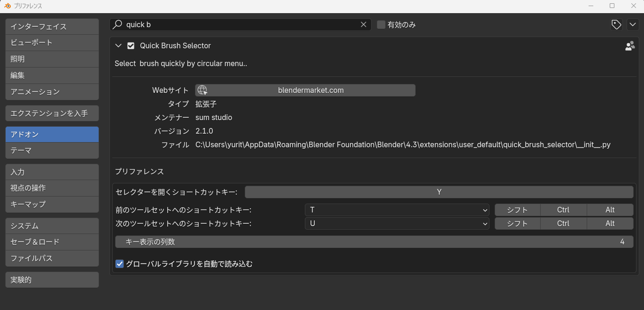Open the 入力 section
This screenshot has height=310, width=644.
(52, 172)
